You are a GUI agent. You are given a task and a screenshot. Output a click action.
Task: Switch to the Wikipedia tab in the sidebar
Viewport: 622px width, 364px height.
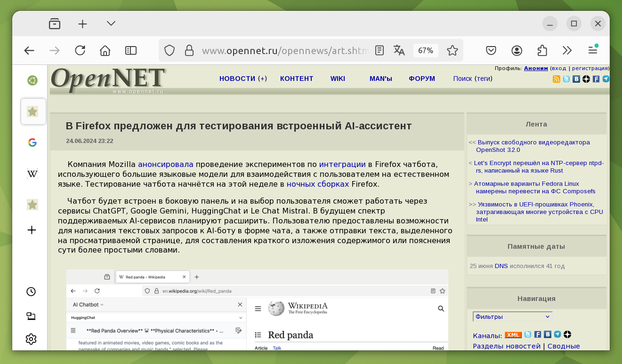pyautogui.click(x=32, y=174)
